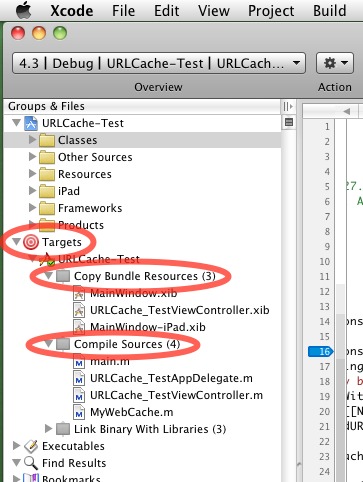Select the URLCache_TestViewController.m file icon
The image size is (363, 482).
click(79, 396)
